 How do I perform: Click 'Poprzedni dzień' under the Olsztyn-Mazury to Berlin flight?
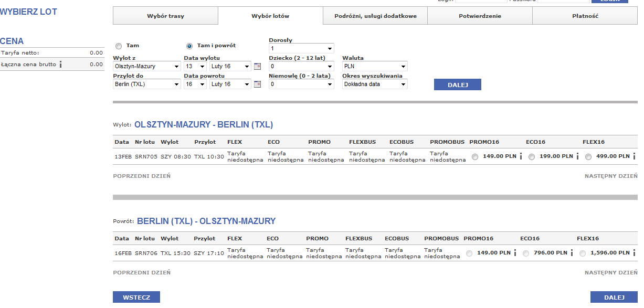[142, 176]
